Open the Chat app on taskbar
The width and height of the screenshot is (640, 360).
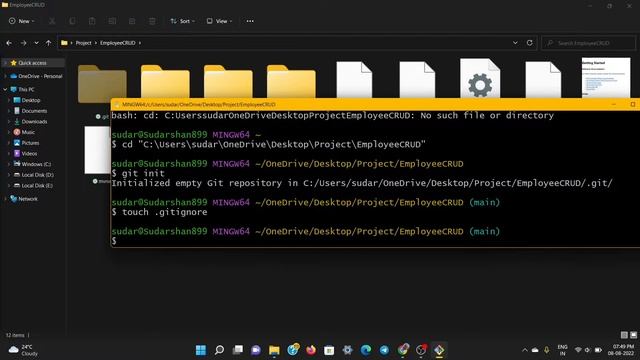(256, 350)
